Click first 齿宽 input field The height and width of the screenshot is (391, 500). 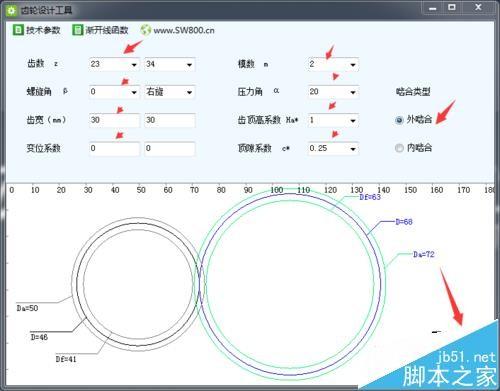point(114,120)
